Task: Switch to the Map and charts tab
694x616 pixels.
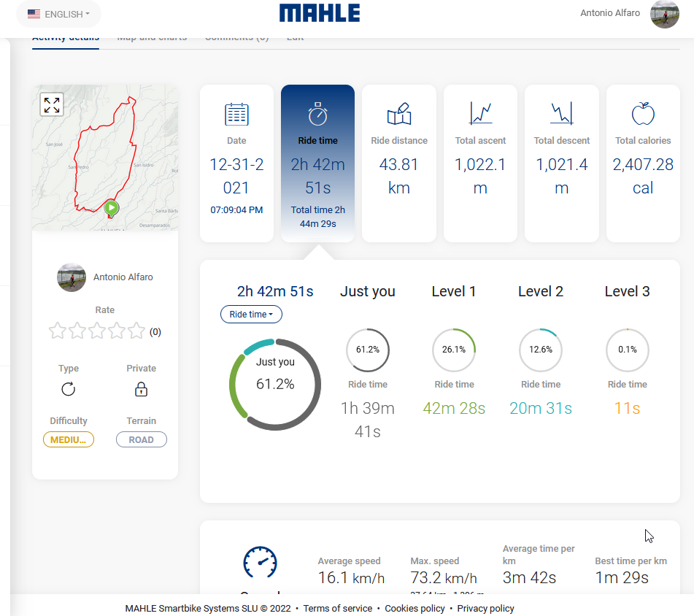Action: pyautogui.click(x=152, y=38)
